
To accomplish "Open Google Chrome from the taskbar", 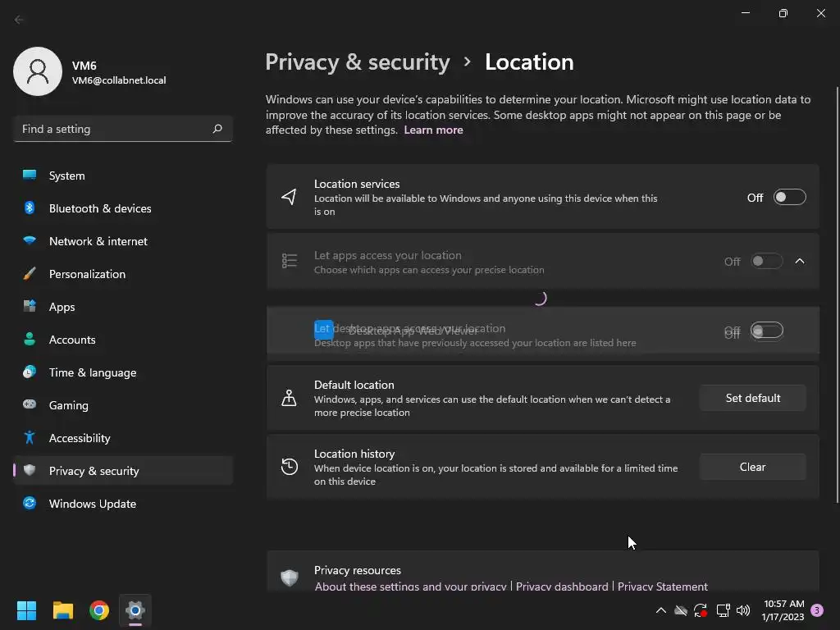I will click(x=99, y=610).
